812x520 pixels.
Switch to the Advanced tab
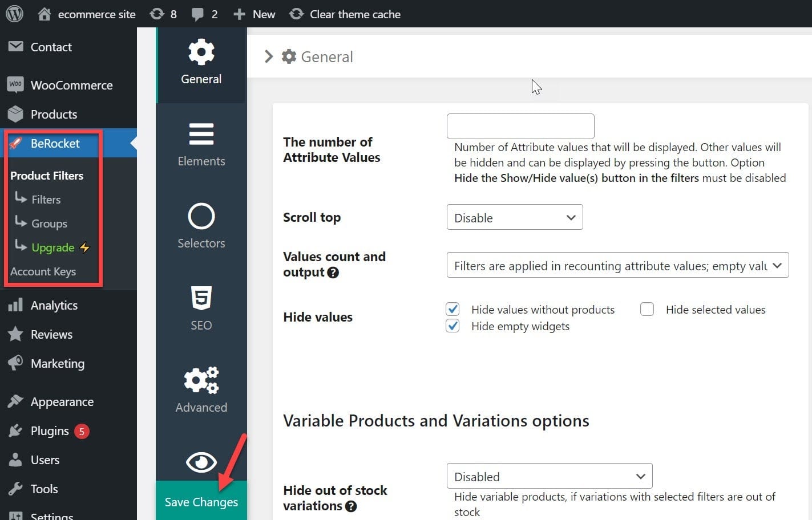pyautogui.click(x=201, y=391)
